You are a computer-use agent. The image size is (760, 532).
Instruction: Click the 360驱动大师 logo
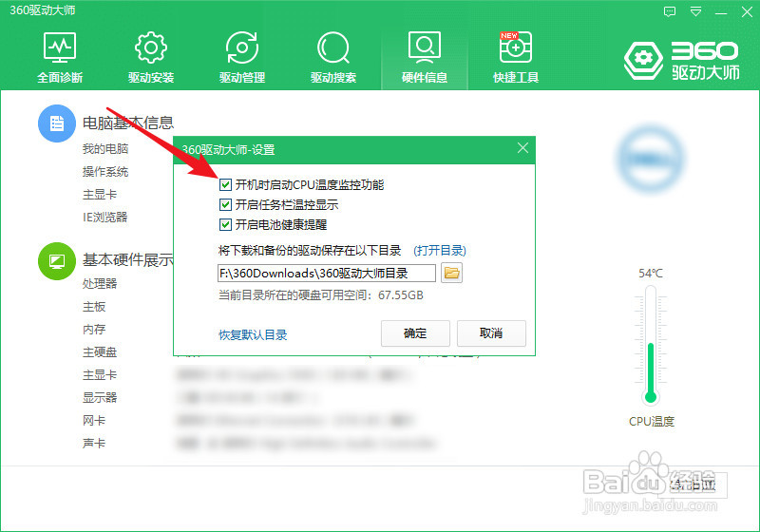682,61
